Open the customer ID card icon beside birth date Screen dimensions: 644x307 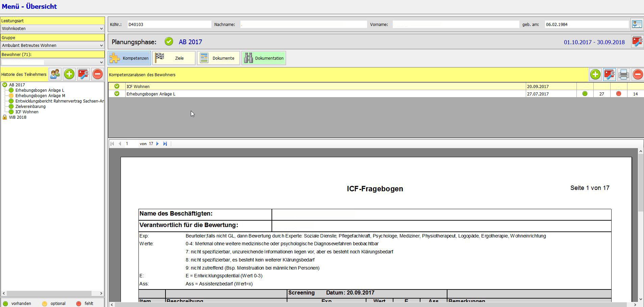pos(637,24)
